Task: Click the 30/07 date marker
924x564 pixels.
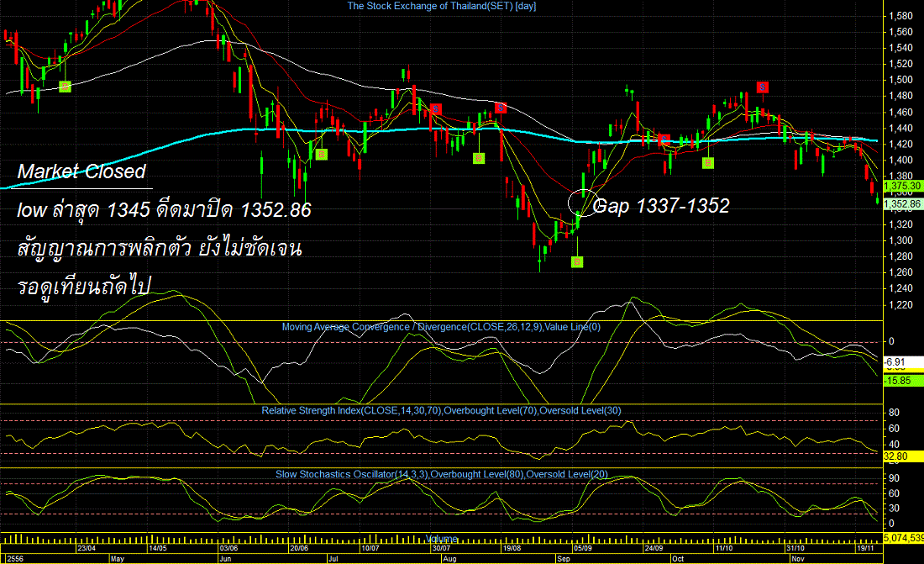Action: [x=441, y=548]
